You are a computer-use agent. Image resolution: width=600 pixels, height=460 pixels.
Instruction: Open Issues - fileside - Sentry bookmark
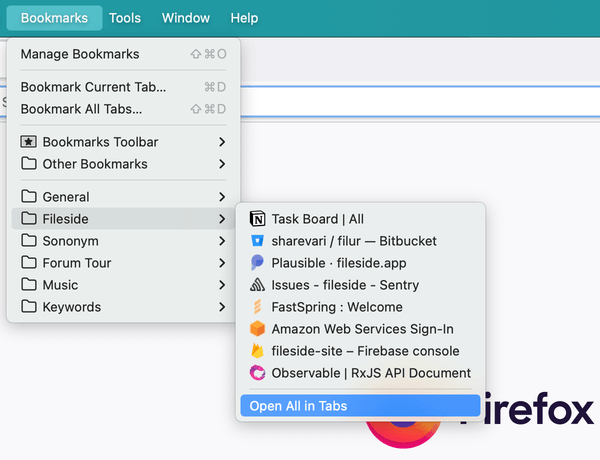360,285
